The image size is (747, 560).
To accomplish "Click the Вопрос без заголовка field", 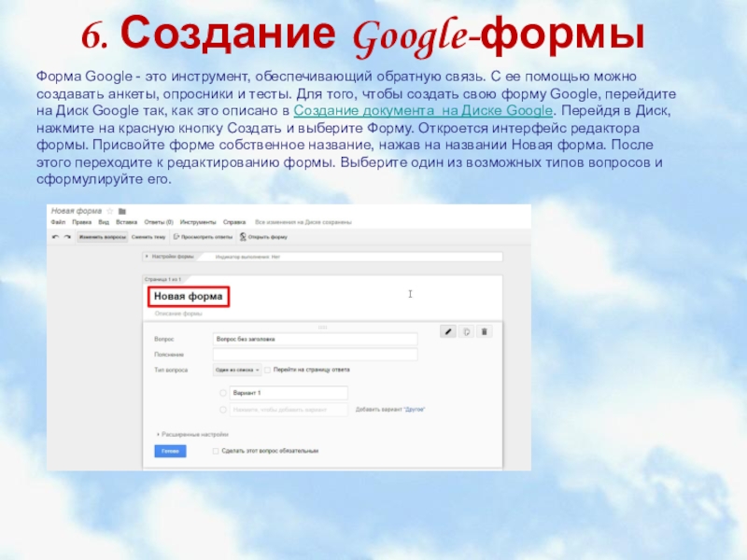I will pyautogui.click(x=315, y=339).
